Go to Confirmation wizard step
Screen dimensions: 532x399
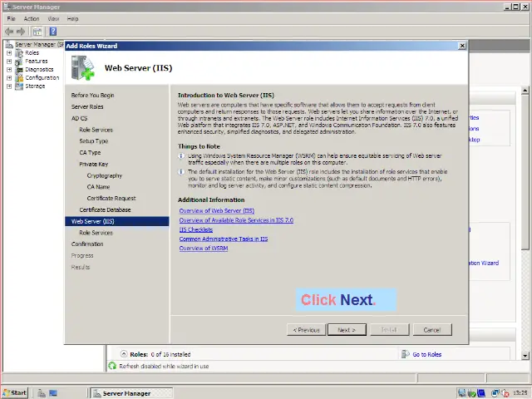87,244
